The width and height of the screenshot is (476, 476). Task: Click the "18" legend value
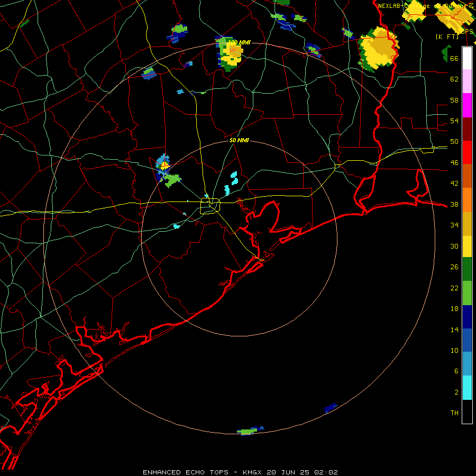click(454, 309)
